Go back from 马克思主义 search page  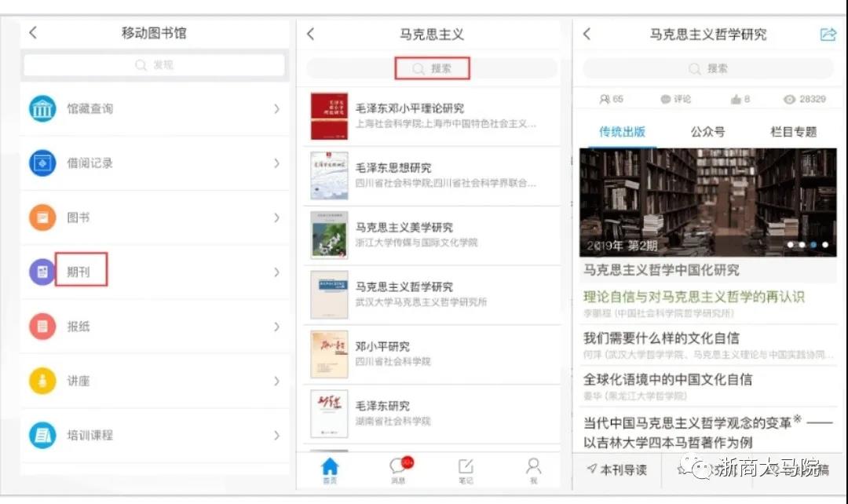coord(311,35)
